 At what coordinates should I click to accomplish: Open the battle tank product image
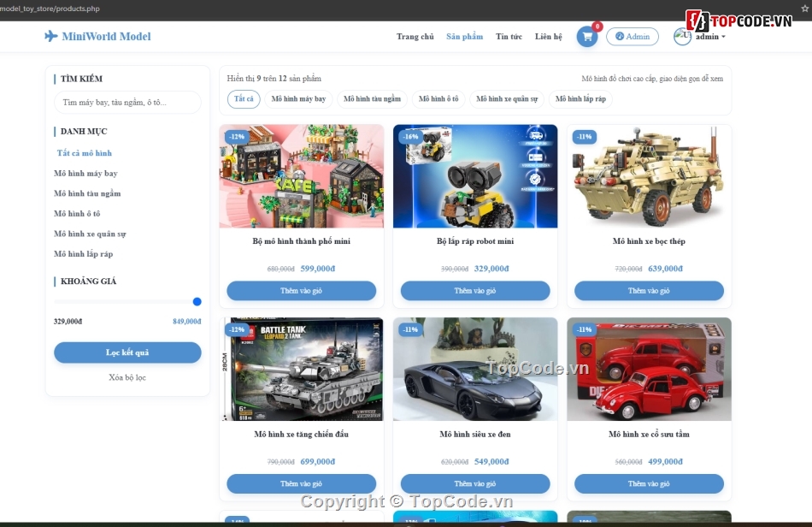click(302, 369)
